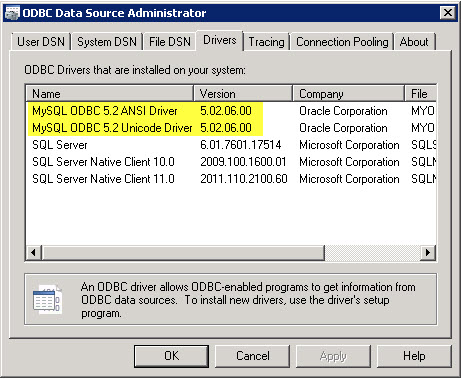
Task: Click Microsoft Corporation in Native Client 10.0 row
Action: 349,162
